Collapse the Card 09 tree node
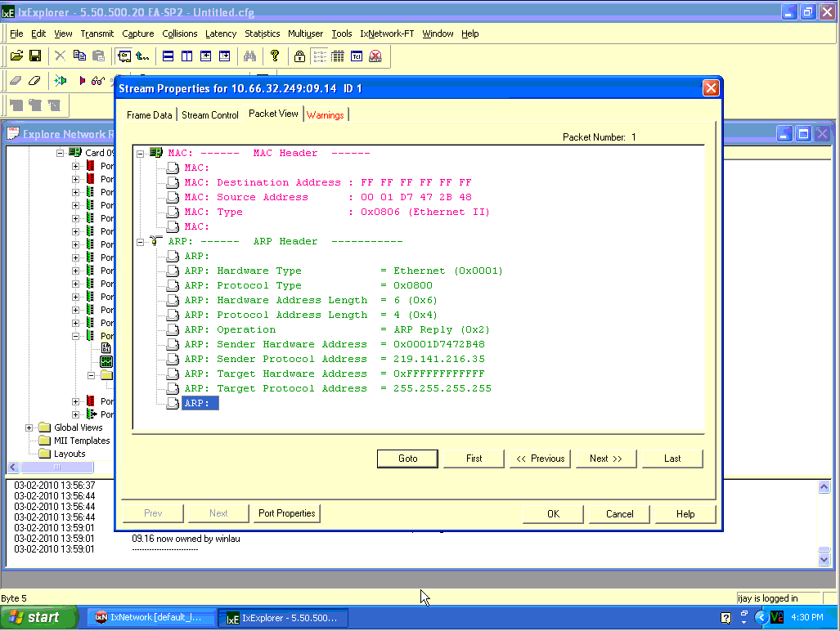 (x=60, y=153)
